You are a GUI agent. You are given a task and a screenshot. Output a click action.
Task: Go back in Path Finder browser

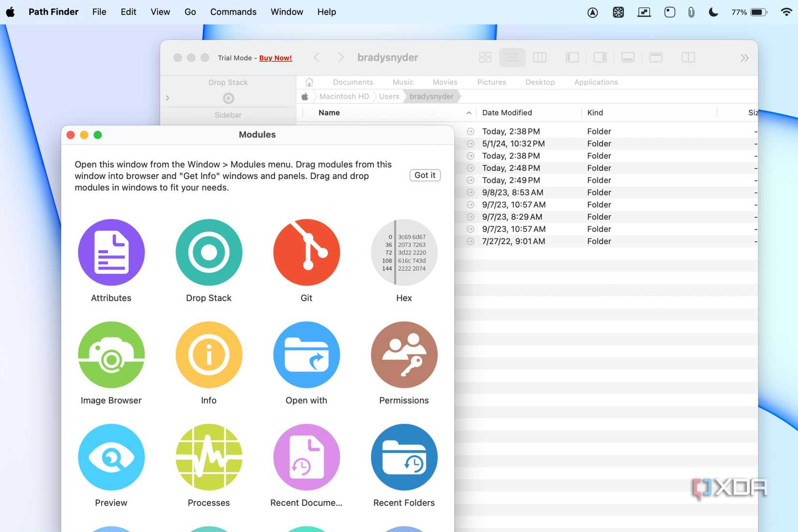[x=317, y=58]
